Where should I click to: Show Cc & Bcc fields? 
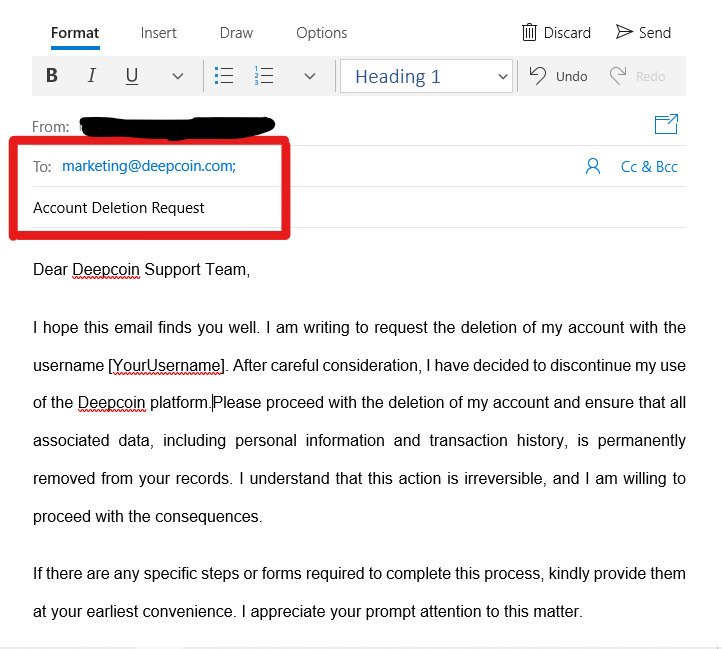[649, 167]
